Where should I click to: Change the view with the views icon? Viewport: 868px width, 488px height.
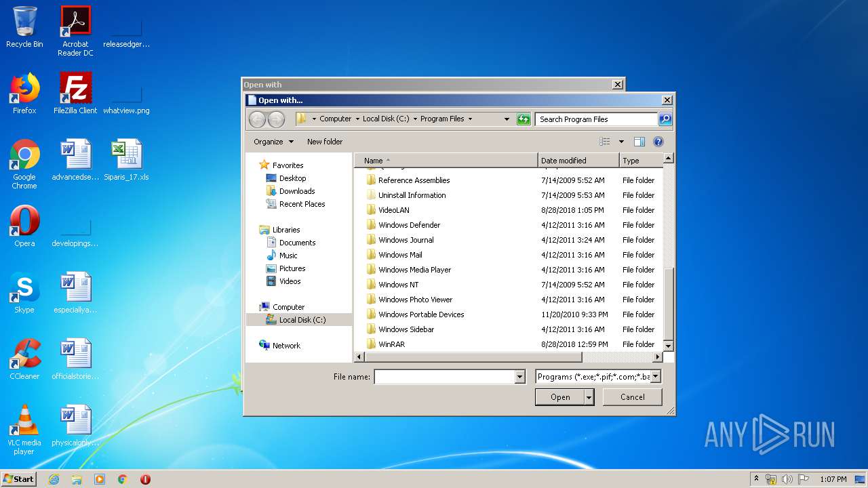(605, 142)
